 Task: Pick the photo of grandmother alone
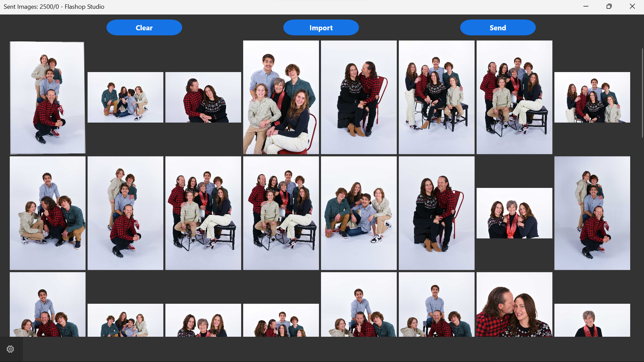click(592, 320)
